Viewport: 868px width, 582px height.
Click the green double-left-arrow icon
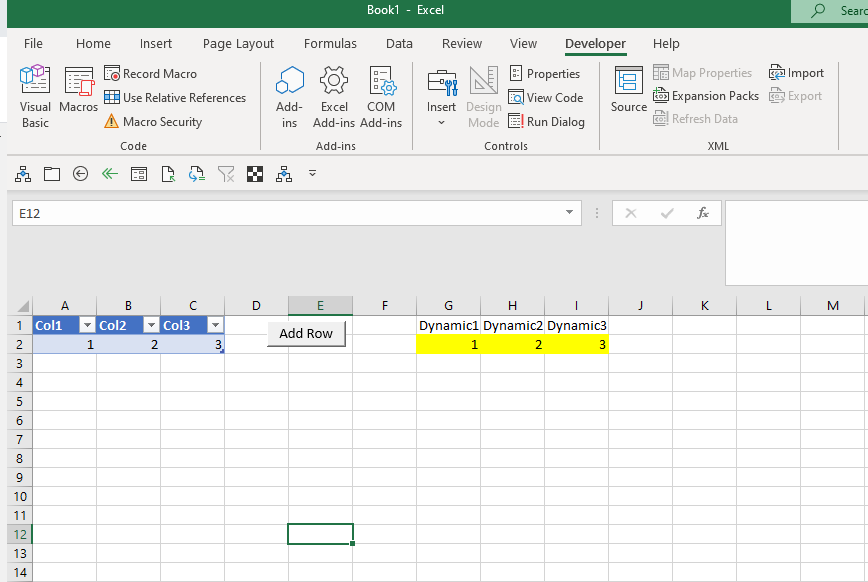point(110,174)
